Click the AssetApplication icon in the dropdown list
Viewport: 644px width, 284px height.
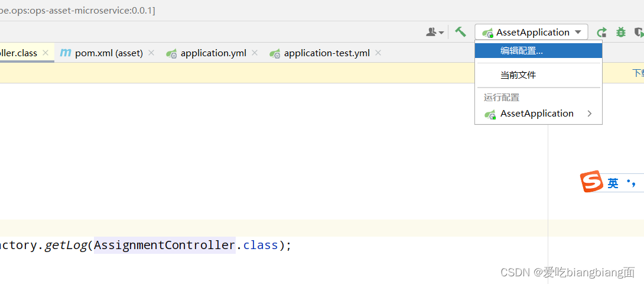pos(490,114)
